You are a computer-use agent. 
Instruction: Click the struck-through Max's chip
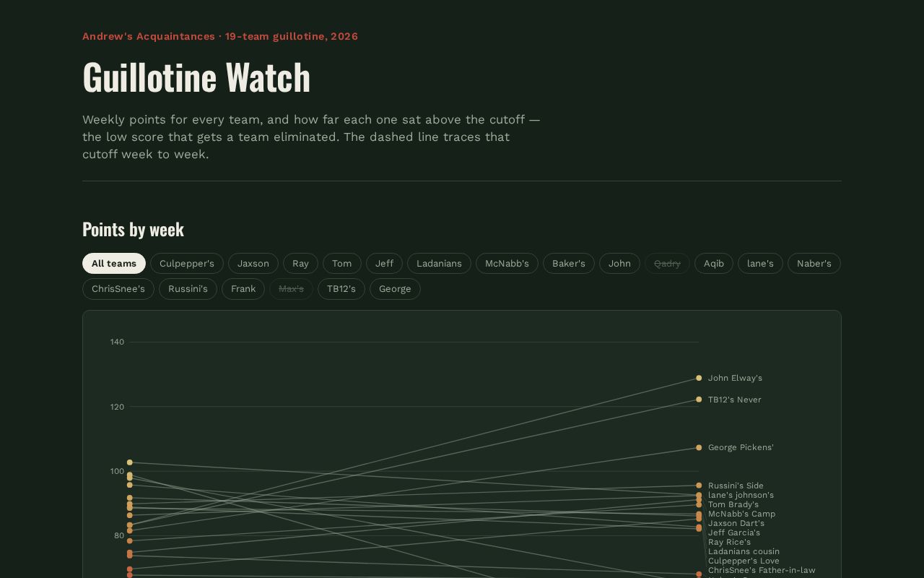point(291,289)
